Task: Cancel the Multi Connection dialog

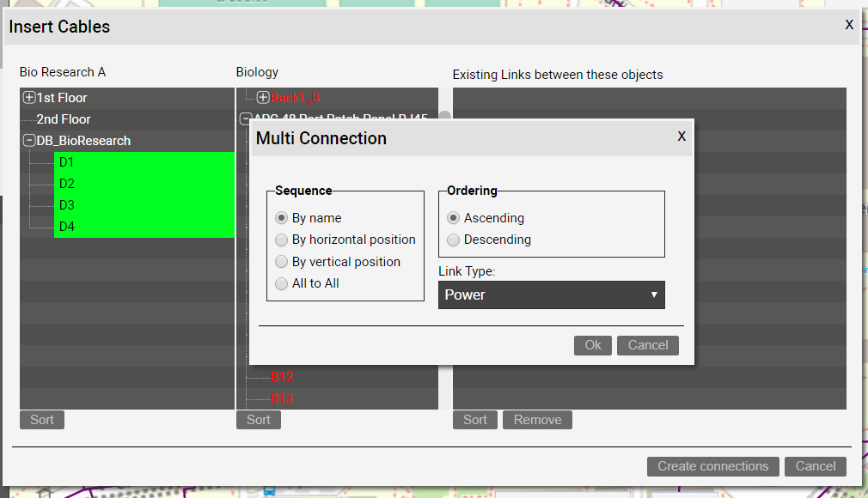Action: 647,345
